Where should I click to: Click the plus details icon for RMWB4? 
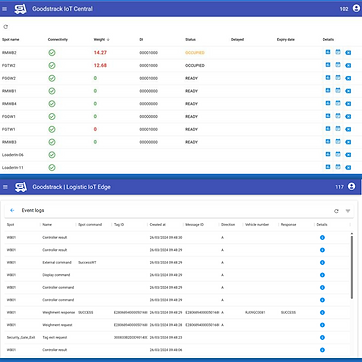(x=328, y=103)
